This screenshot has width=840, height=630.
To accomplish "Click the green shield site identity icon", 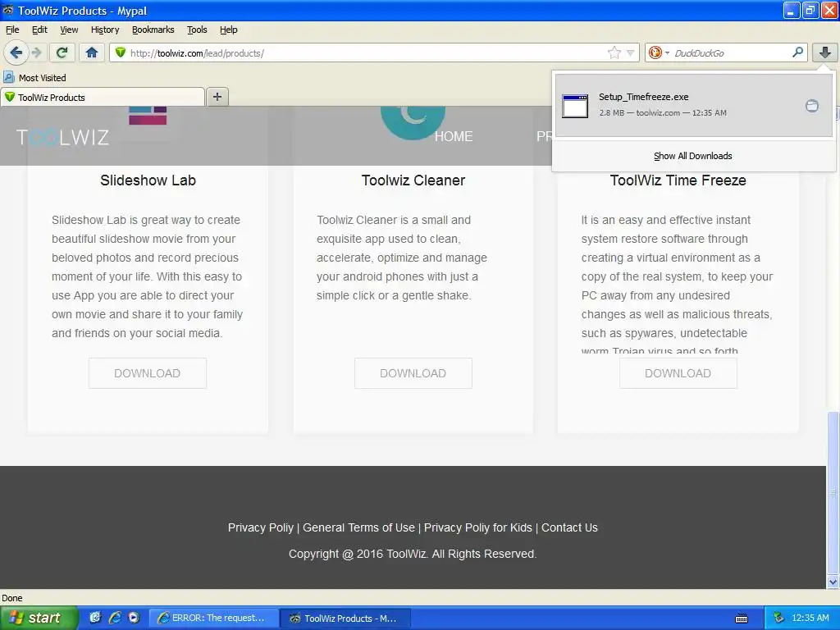I will click(x=121, y=52).
